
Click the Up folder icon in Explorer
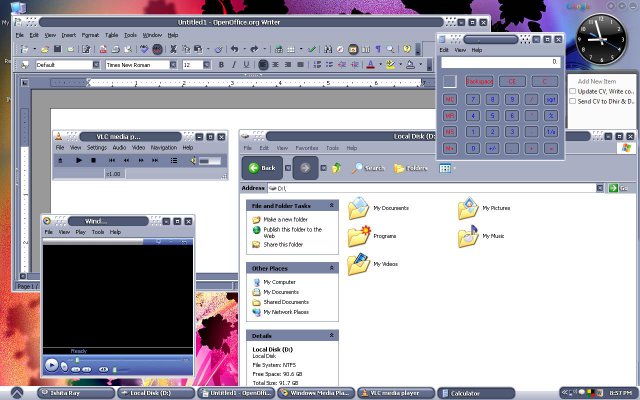(x=336, y=168)
